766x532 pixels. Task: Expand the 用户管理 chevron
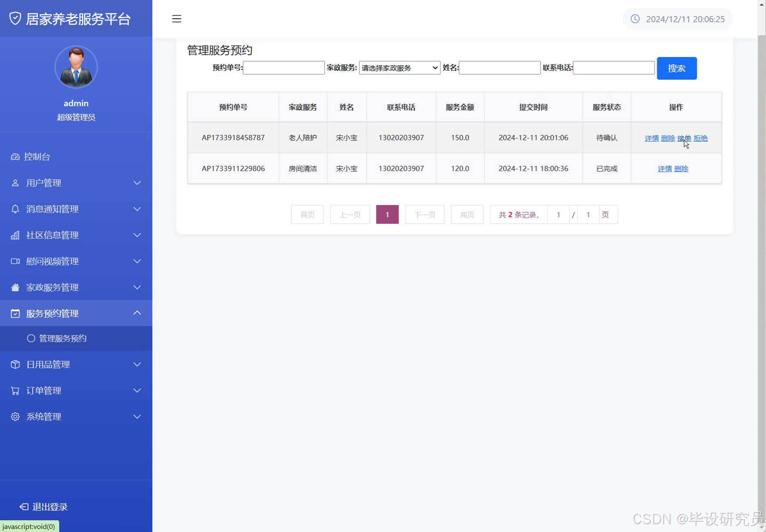137,183
